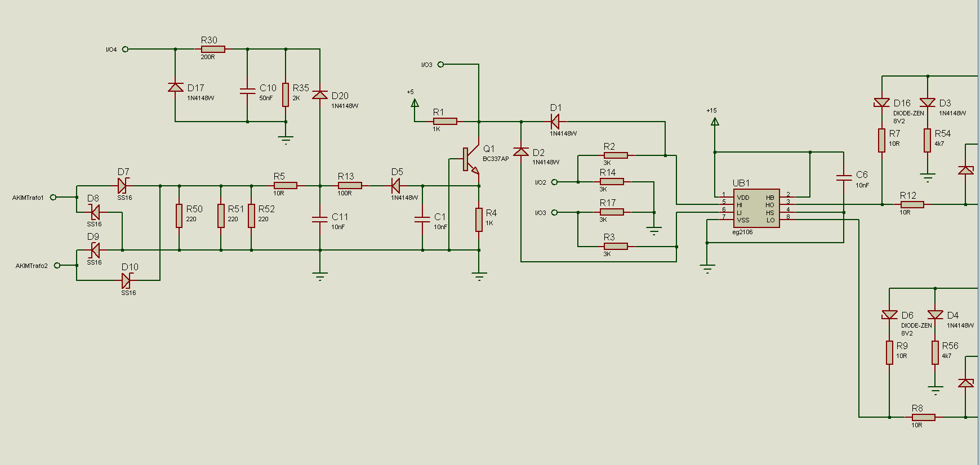Select diode D8 SS16
This screenshot has width=980, height=465.
95,212
